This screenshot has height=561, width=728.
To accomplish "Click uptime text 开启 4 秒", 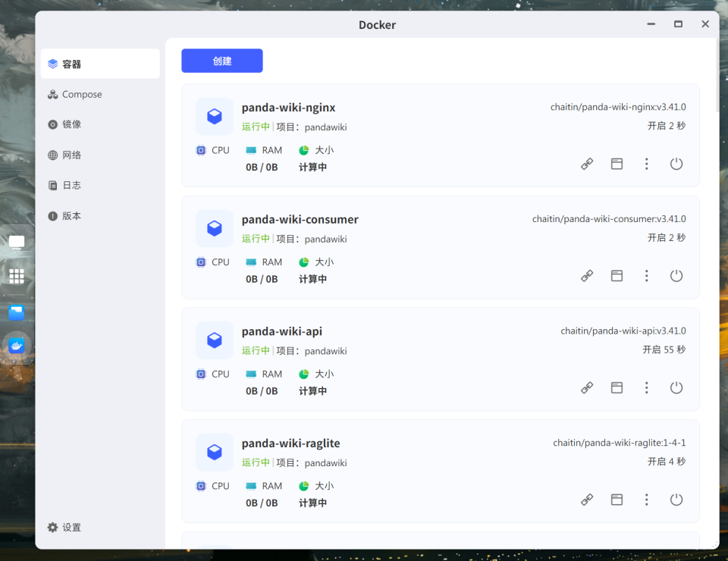I will pyautogui.click(x=667, y=461).
